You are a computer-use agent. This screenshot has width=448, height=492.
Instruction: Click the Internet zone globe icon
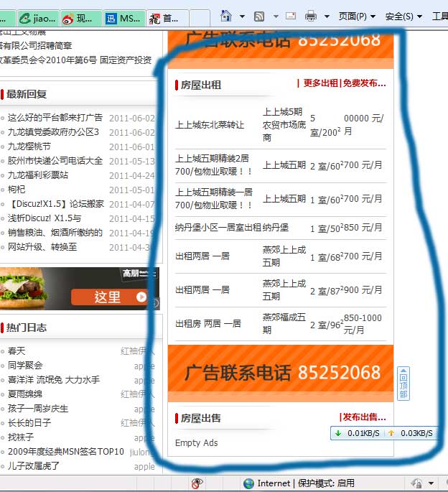(248, 483)
